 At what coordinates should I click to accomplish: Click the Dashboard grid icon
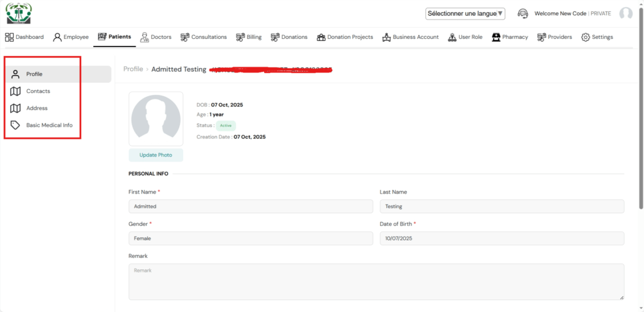(x=9, y=37)
